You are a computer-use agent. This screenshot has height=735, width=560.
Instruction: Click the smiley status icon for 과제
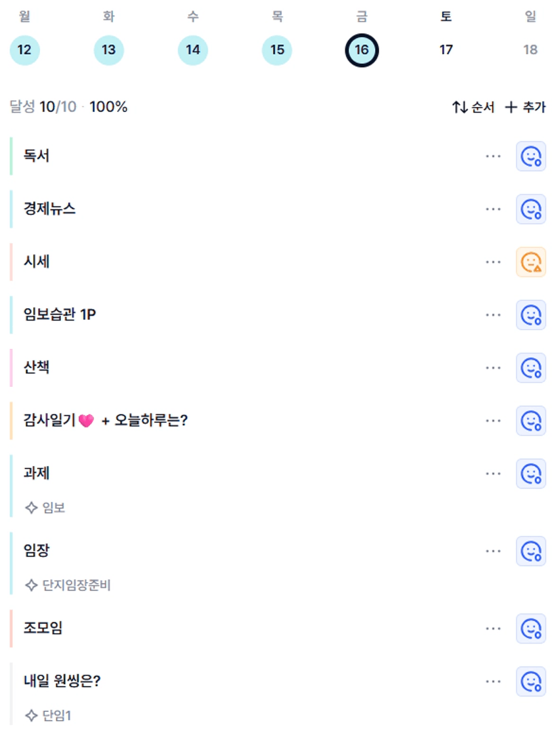[x=531, y=474]
